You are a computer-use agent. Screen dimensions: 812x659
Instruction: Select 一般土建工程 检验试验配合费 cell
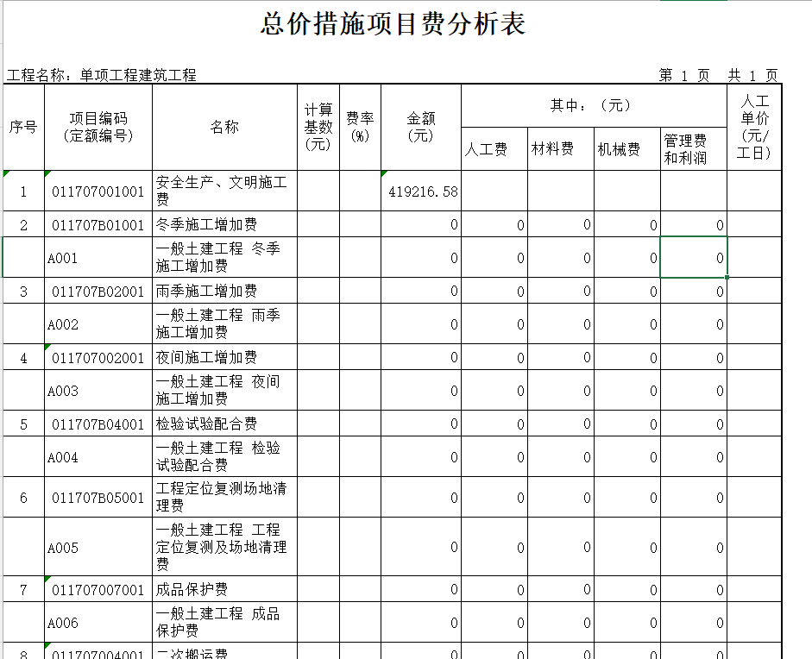224,456
